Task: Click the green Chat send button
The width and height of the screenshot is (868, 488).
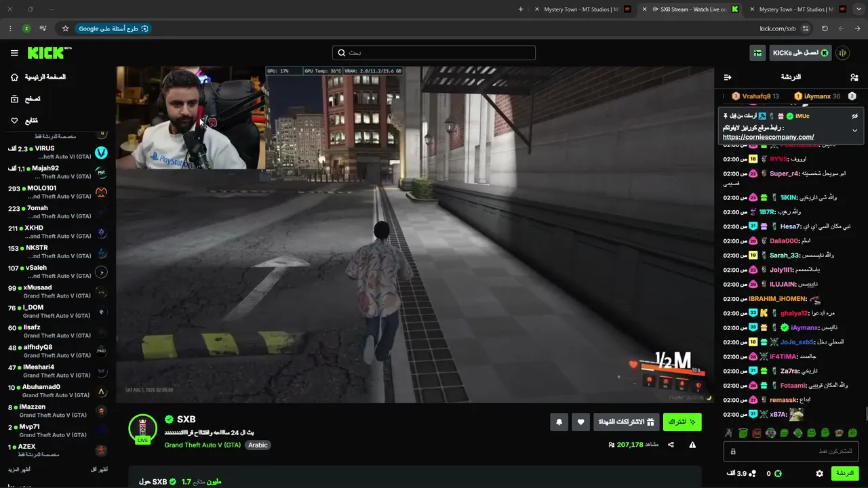Action: point(845,473)
